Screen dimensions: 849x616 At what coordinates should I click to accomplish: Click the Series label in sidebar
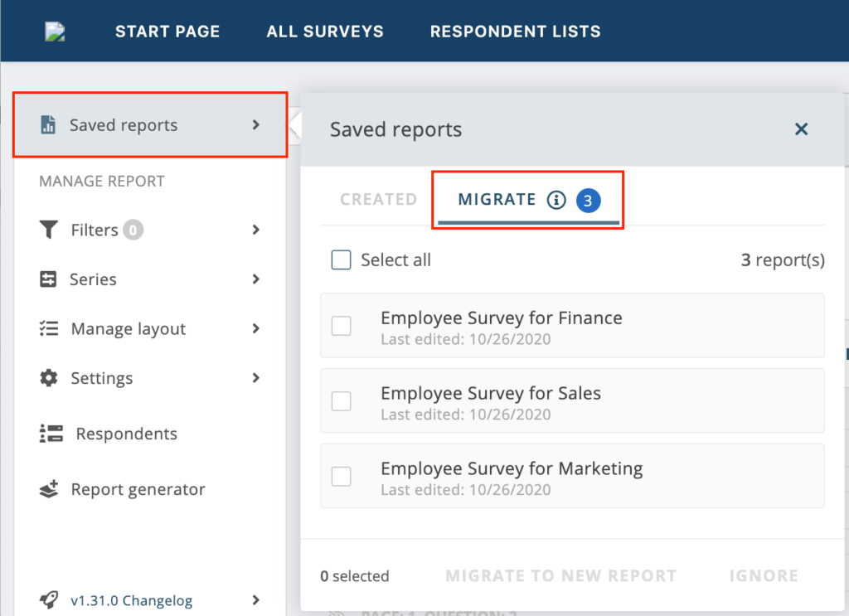(93, 279)
